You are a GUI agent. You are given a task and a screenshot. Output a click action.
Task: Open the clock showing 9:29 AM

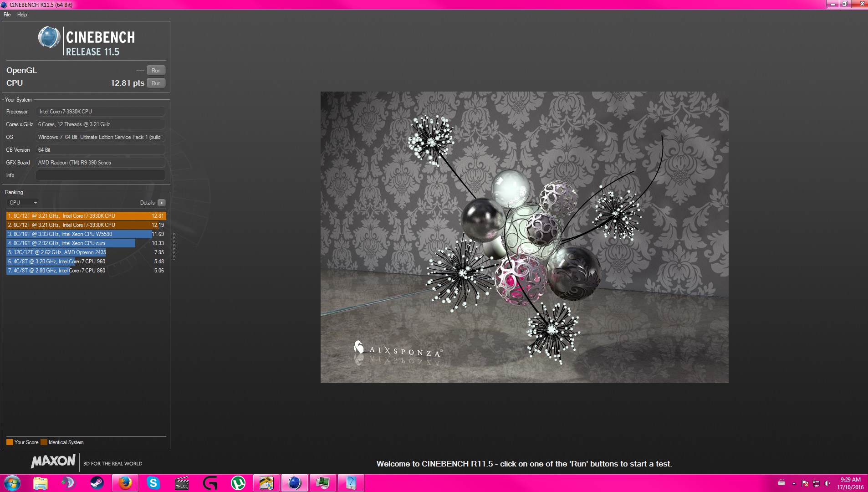850,483
